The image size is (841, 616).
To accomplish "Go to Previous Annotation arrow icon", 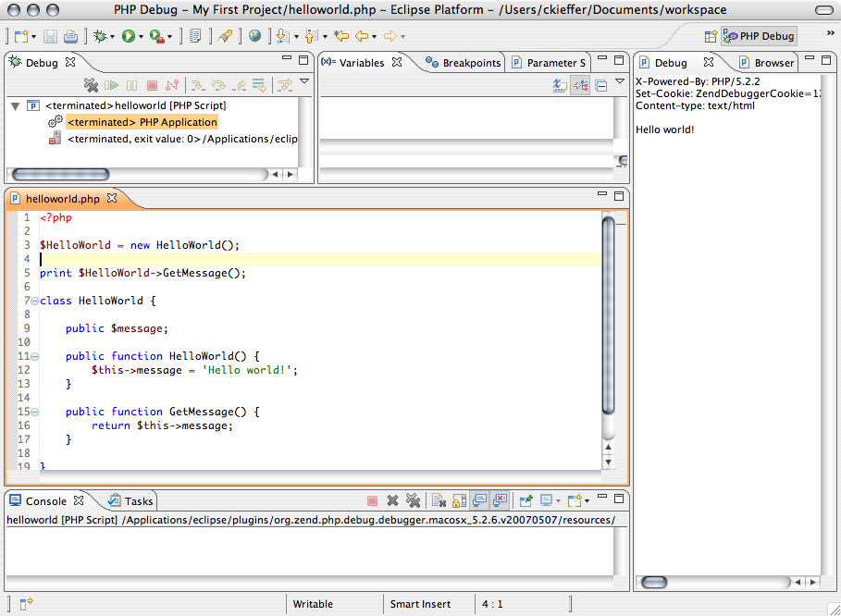I will [311, 36].
